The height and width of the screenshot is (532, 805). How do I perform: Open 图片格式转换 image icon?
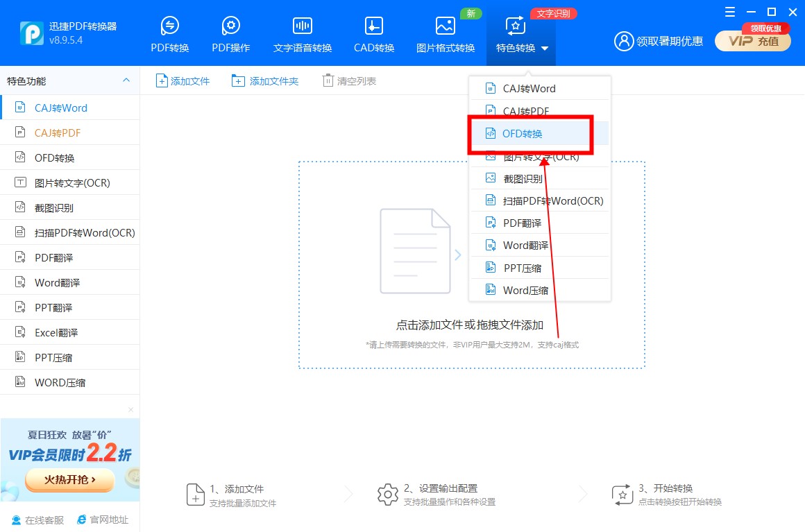(x=446, y=26)
